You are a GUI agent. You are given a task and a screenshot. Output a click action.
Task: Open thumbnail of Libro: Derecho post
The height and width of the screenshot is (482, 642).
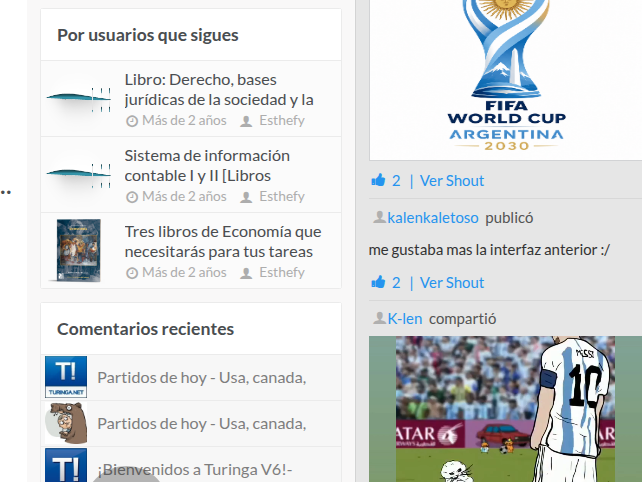tap(79, 99)
